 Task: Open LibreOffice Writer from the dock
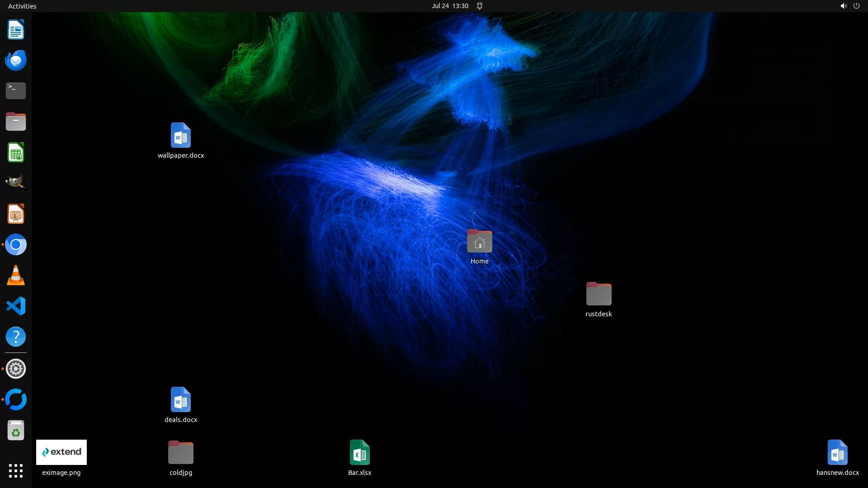click(x=16, y=30)
